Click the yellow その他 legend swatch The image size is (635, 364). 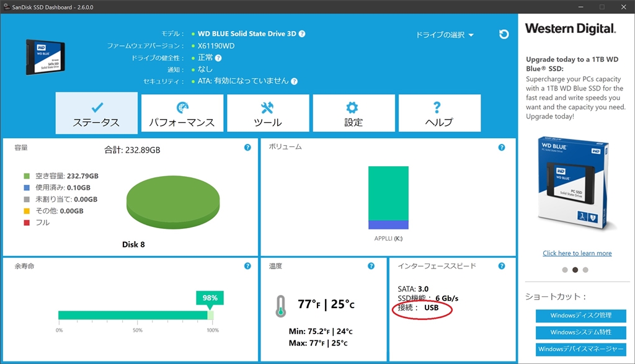coord(27,211)
